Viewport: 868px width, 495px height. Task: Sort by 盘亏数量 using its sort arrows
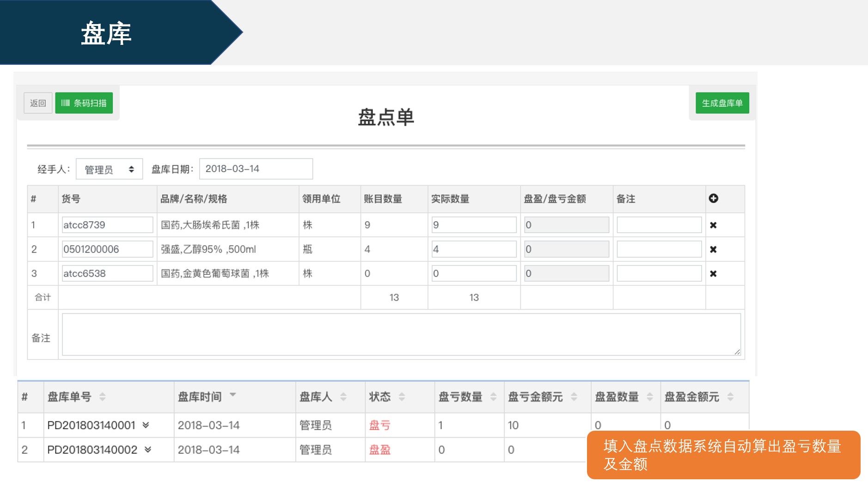(x=494, y=396)
